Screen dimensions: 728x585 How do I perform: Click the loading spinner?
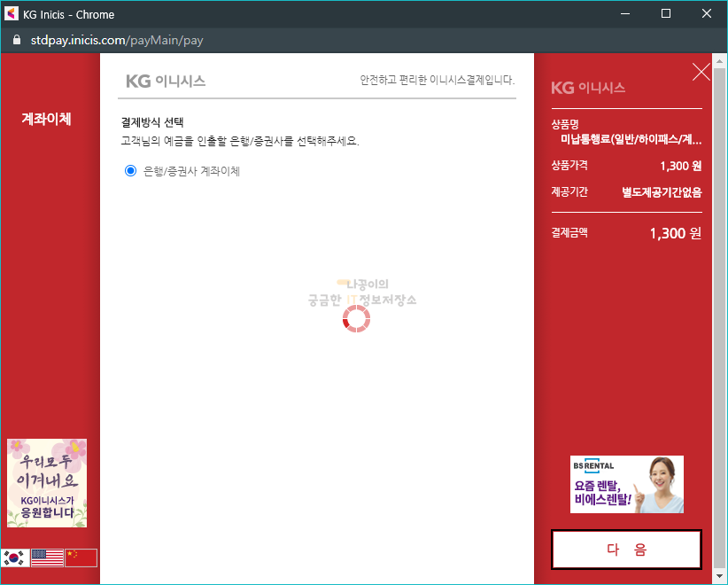click(356, 319)
